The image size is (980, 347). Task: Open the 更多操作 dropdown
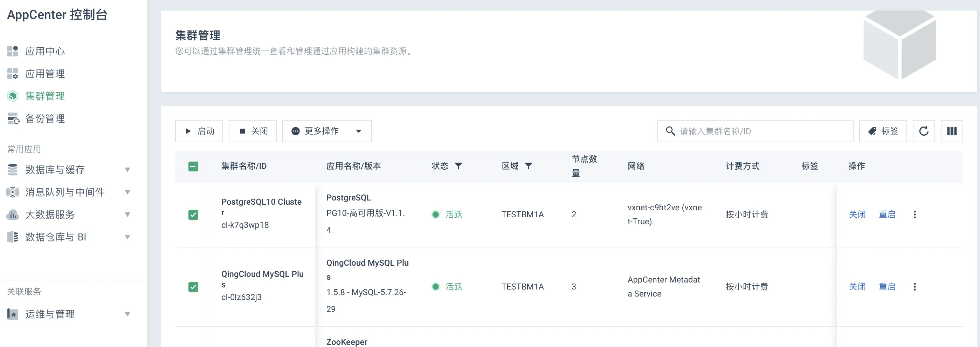click(326, 131)
